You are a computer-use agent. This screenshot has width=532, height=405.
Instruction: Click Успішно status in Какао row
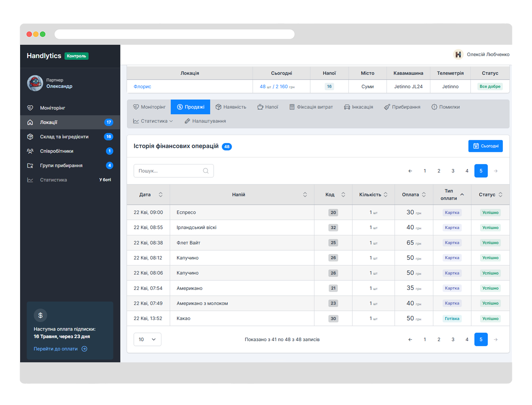coord(491,318)
